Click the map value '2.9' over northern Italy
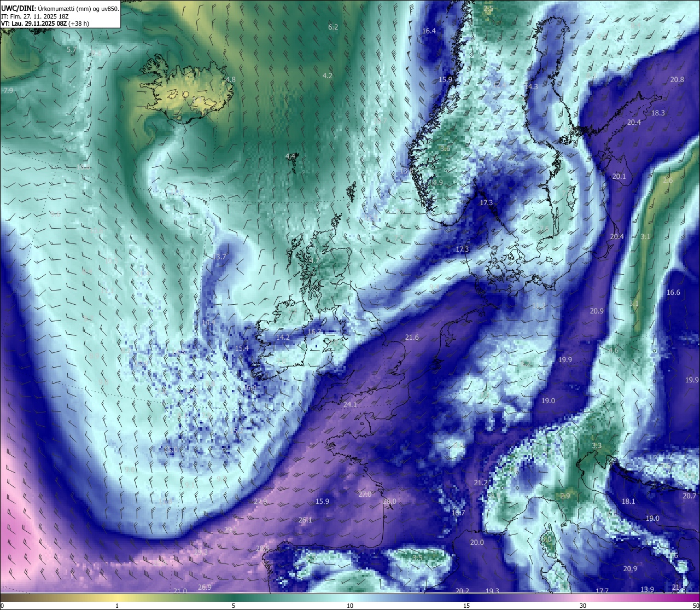700x610 pixels. click(565, 496)
